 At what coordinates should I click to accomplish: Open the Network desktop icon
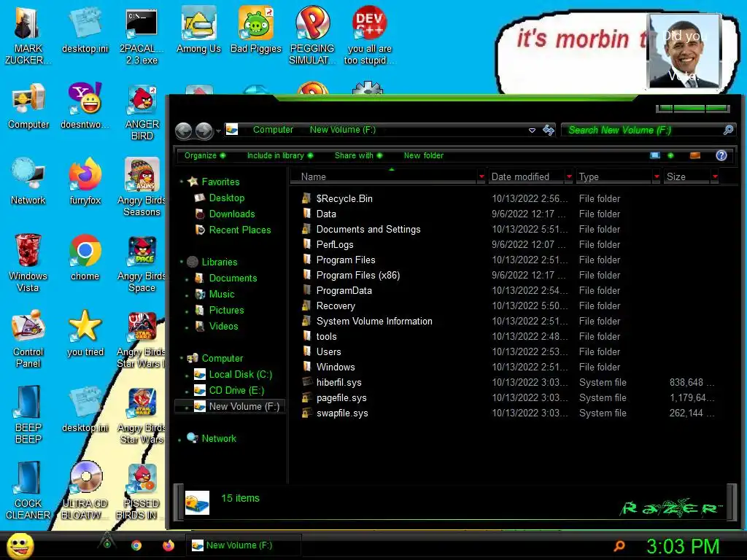click(28, 181)
